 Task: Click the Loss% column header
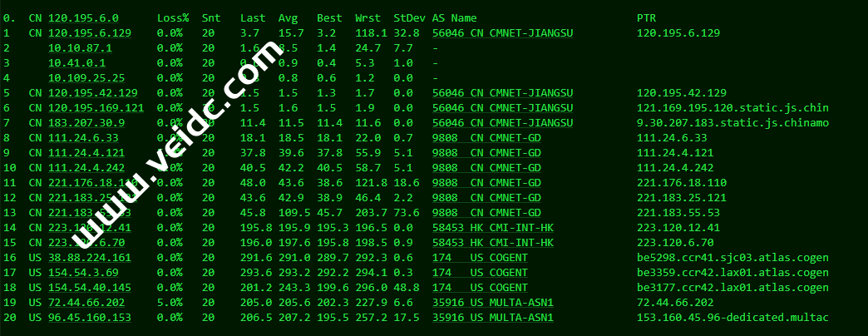[x=173, y=17]
